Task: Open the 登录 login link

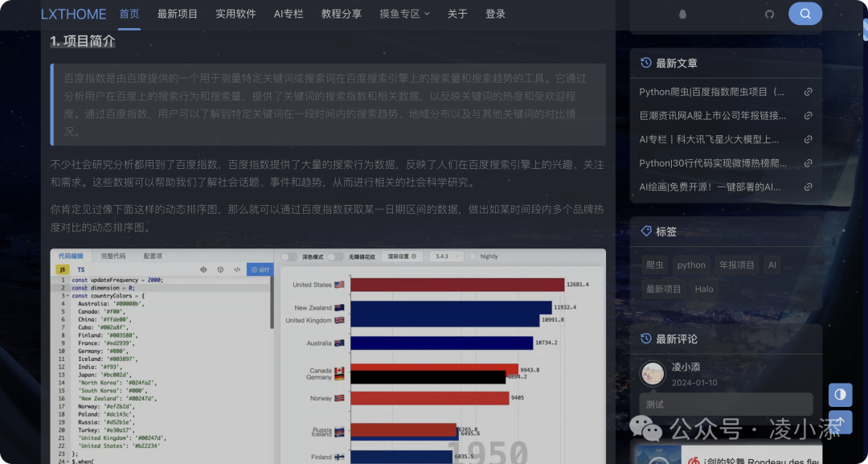Action: 495,14
